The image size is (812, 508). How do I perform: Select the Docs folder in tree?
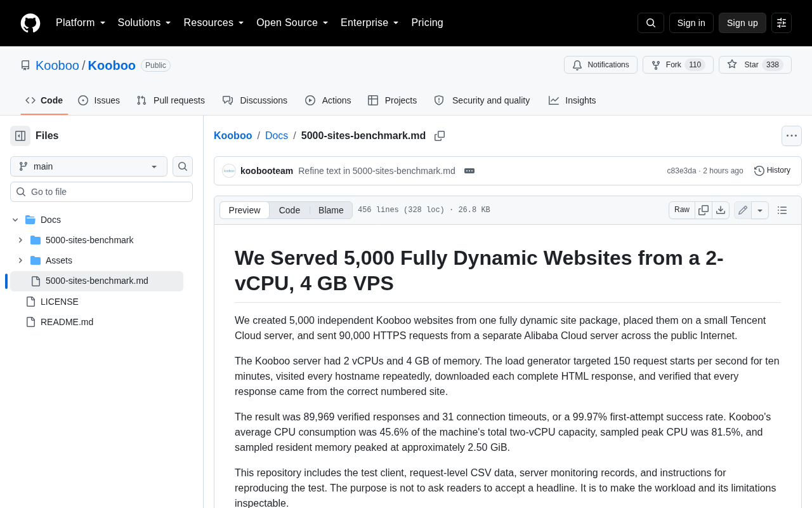coord(51,220)
